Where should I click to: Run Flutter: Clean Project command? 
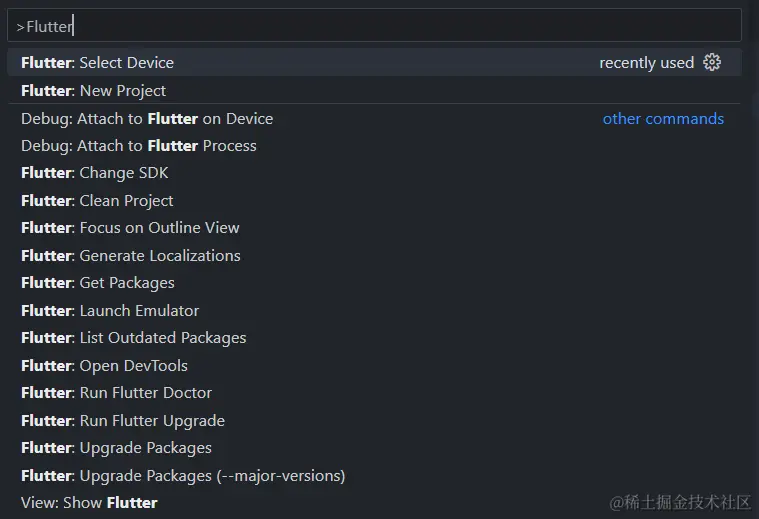(374, 200)
